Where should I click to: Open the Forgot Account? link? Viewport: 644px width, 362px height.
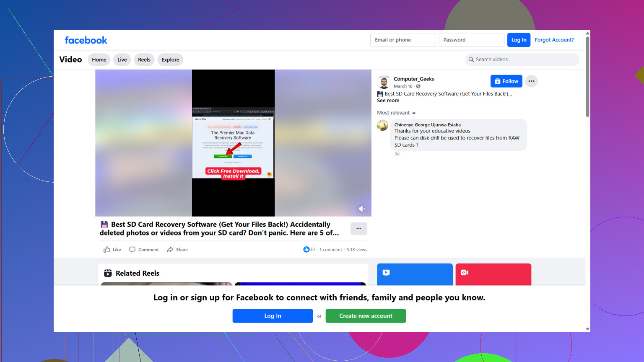[x=554, y=40]
